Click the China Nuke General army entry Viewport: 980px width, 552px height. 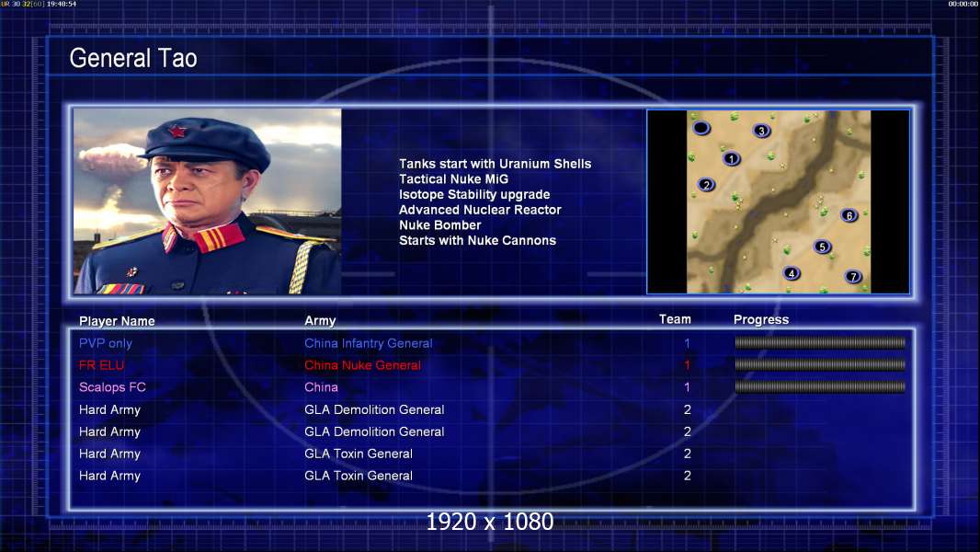pos(362,365)
